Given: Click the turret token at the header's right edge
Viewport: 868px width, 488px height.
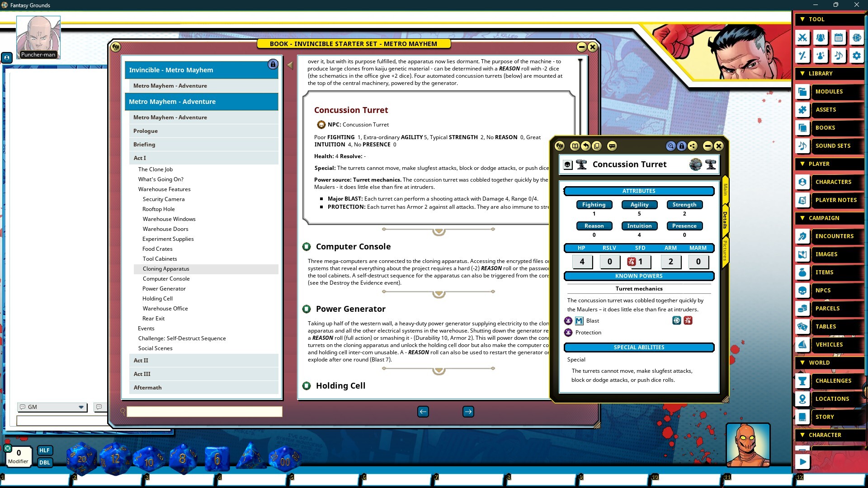Looking at the screenshot, I should click(x=711, y=164).
